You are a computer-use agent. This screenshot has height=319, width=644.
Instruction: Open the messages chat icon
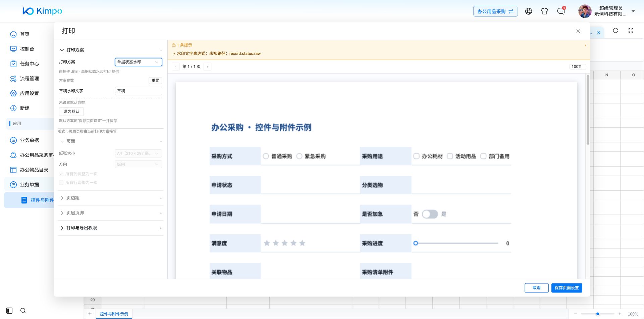[x=561, y=11]
